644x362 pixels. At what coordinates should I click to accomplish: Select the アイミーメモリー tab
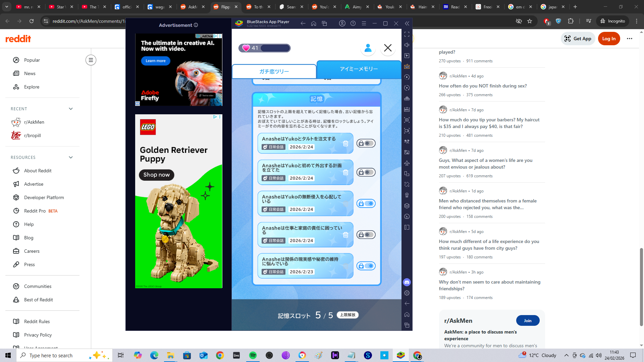pos(359,69)
